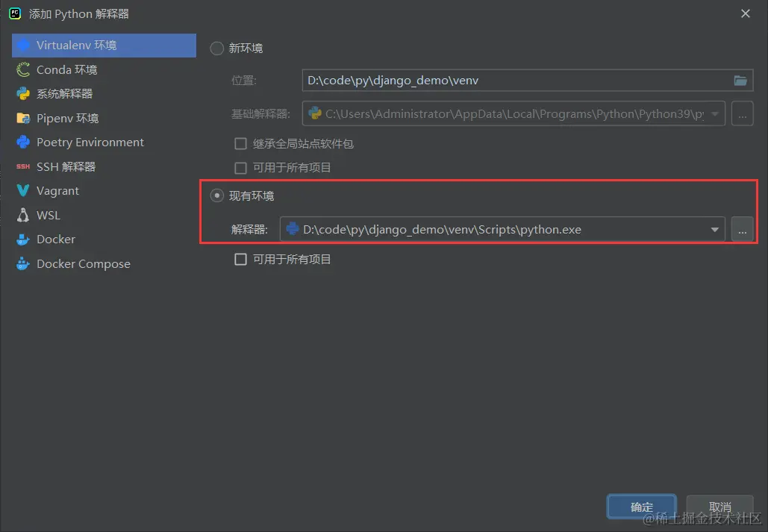Click the system interpreter Python icon
This screenshot has height=532, width=768.
(x=23, y=93)
